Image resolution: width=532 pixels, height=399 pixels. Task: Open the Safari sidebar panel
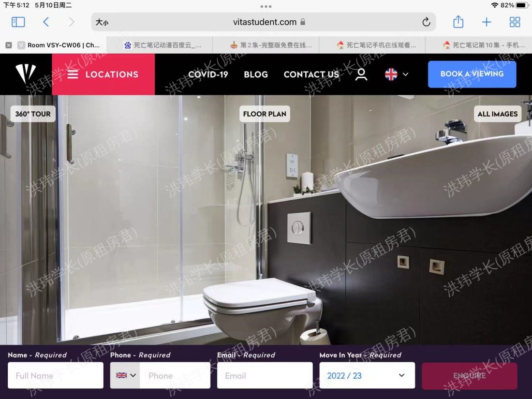(x=18, y=22)
